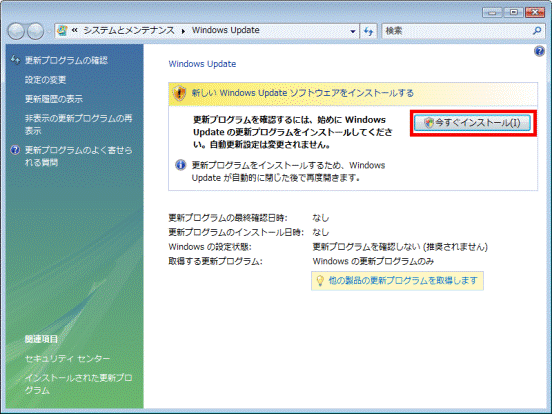Maximize the Windows Update window
The width and height of the screenshot is (552, 414).
pos(514,12)
